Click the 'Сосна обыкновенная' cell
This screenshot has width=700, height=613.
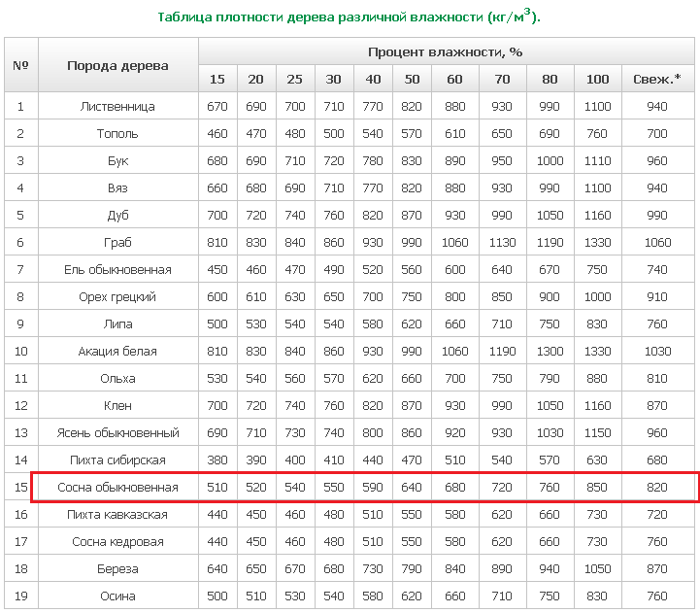pyautogui.click(x=118, y=487)
